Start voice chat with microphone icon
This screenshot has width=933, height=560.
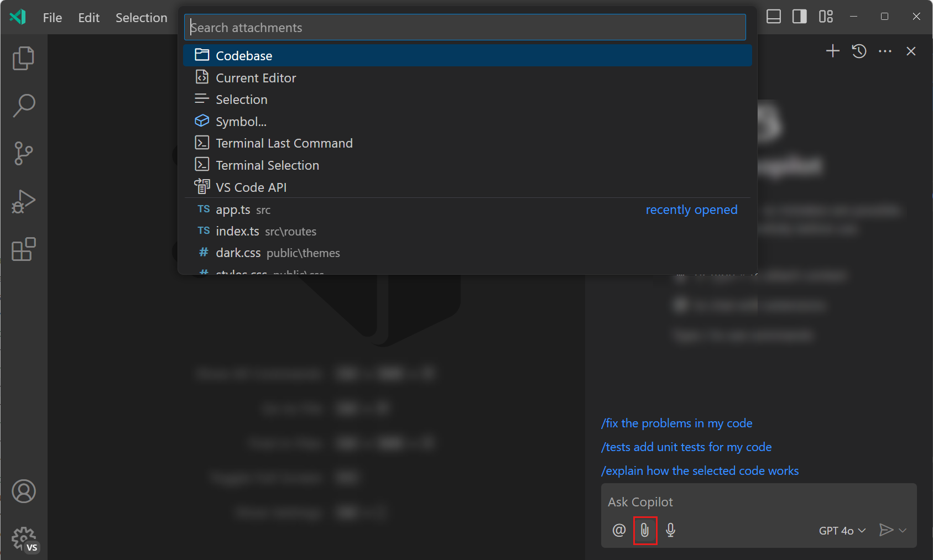[x=671, y=530]
